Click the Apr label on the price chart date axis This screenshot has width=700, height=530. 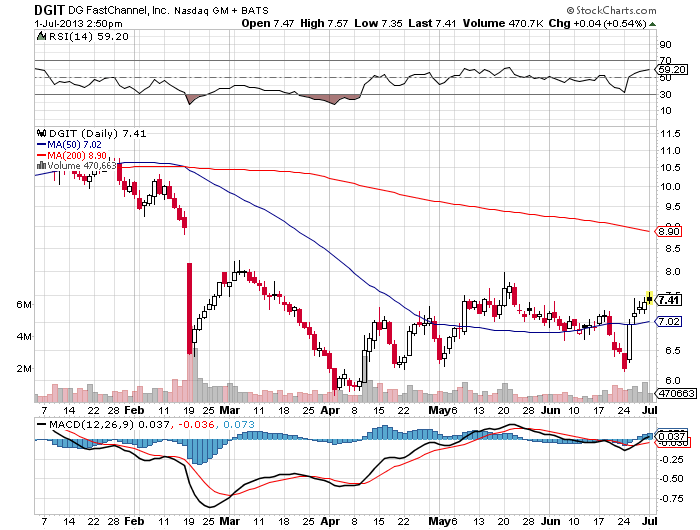click(330, 410)
